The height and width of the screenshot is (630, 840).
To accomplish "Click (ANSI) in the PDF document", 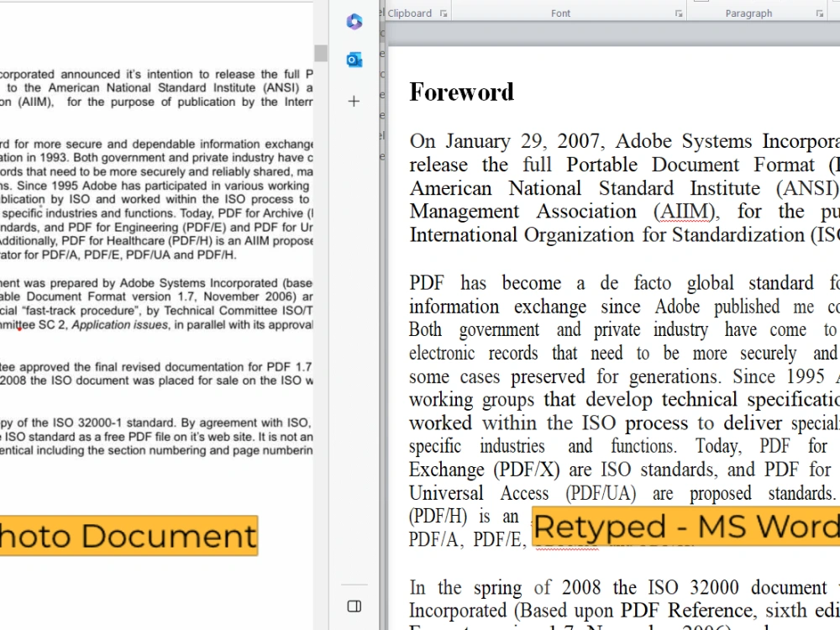I will [281, 88].
